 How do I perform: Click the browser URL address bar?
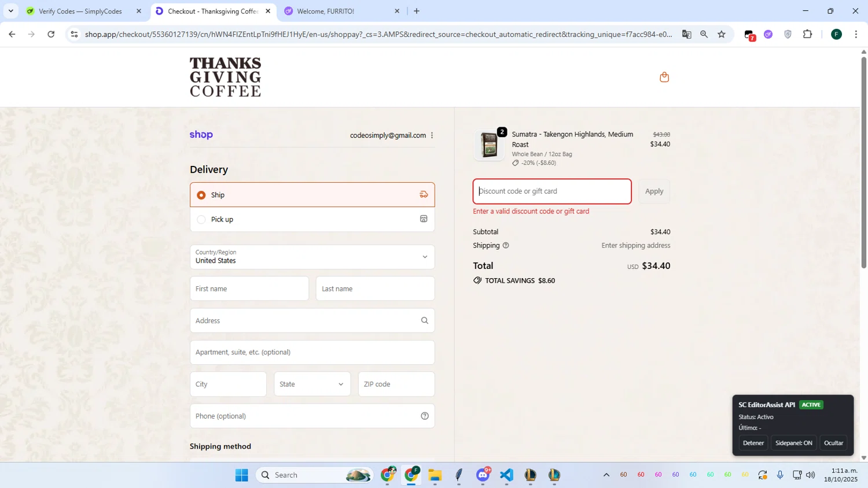point(378,34)
